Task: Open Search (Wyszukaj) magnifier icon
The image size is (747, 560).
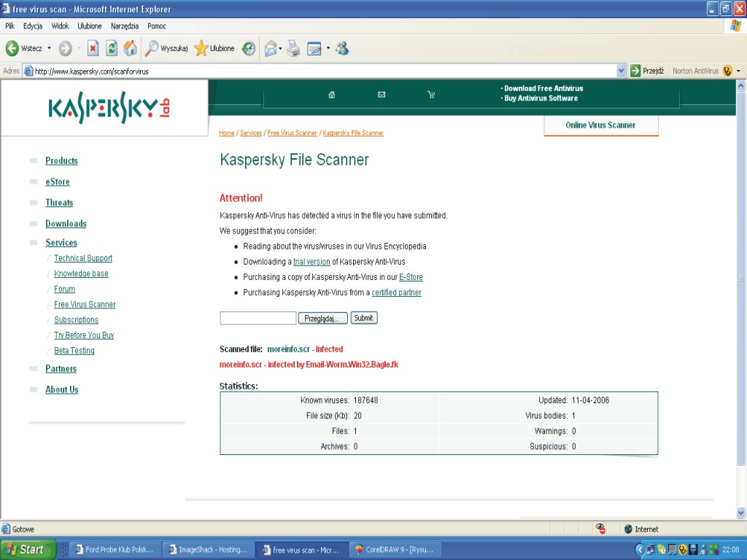Action: (x=152, y=48)
